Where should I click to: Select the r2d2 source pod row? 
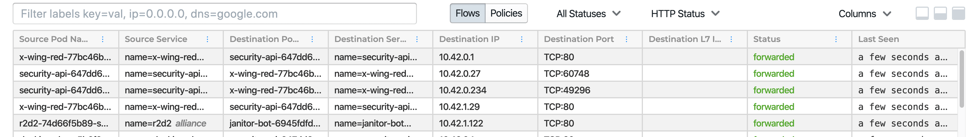[485, 123]
